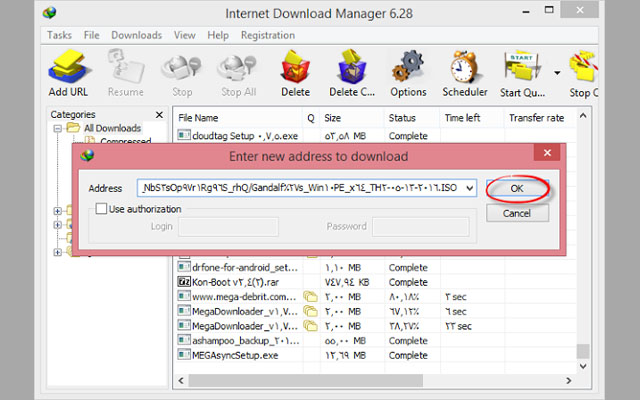640x400 pixels.
Task: Click the drfone-for-android file icon
Action: pos(184,267)
